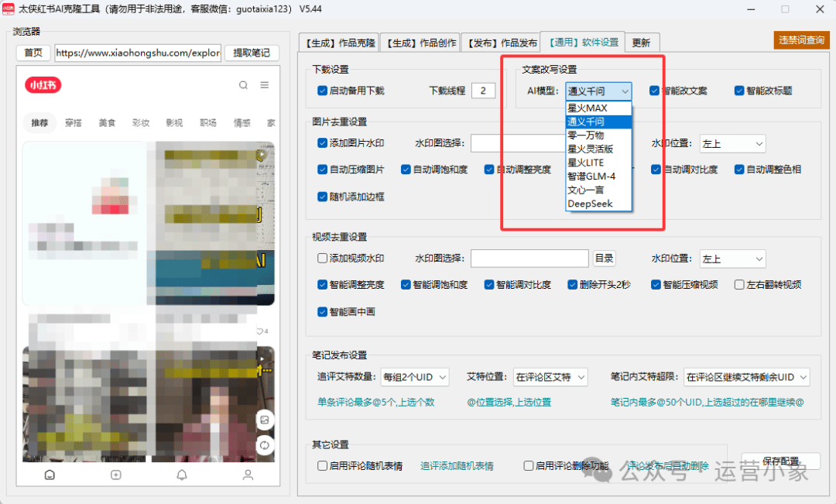Select 文心一言 model option
This screenshot has height=504, width=836.
598,190
